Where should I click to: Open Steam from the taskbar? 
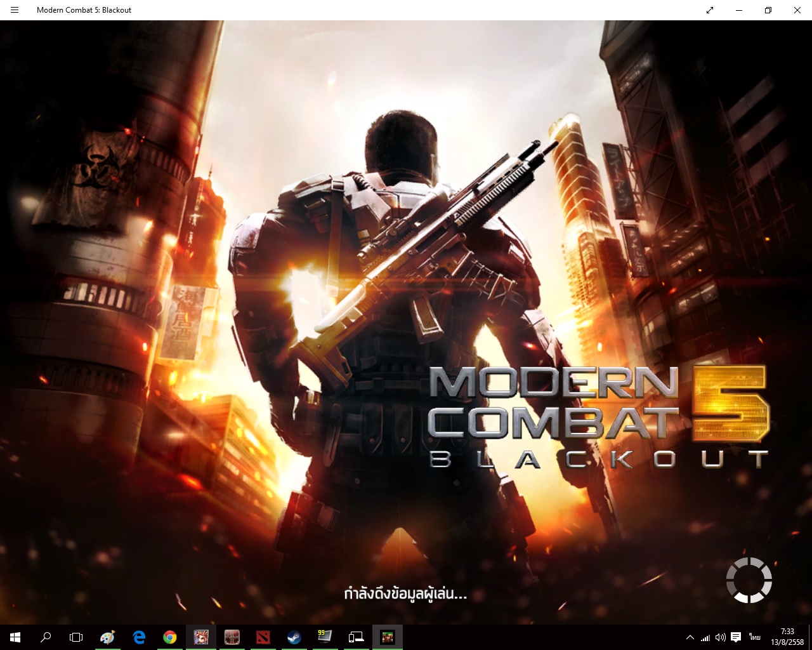(294, 637)
